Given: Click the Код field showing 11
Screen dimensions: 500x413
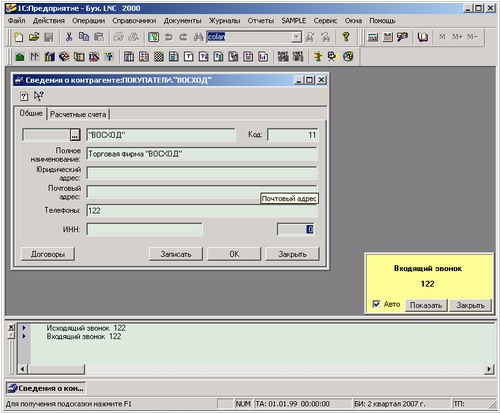Looking at the screenshot, I should (x=293, y=135).
